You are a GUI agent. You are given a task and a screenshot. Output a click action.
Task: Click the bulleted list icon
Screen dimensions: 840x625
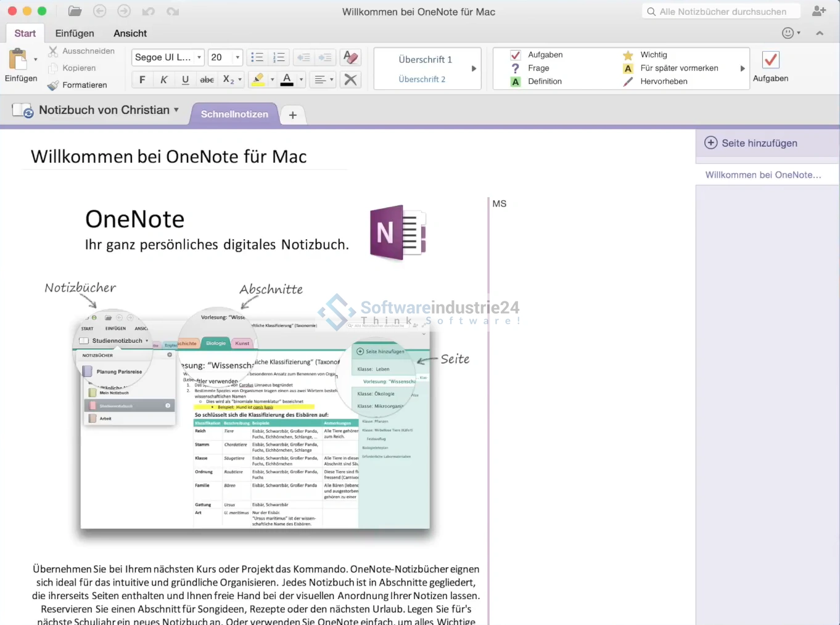[x=257, y=57]
